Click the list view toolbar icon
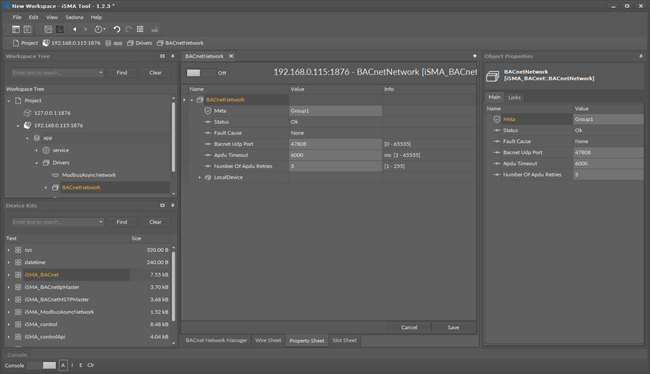650x374 pixels. pos(140,29)
